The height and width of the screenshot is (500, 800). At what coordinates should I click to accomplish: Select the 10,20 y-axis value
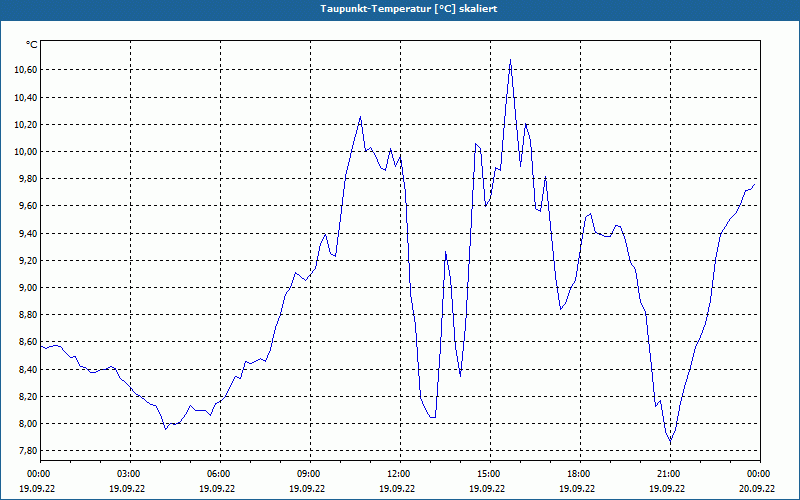click(26, 124)
